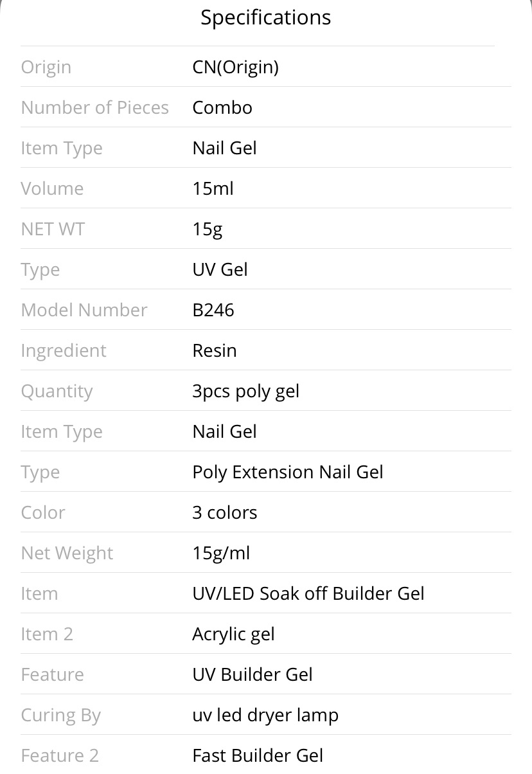
Task: Select the UV Gel type value
Action: click(220, 269)
